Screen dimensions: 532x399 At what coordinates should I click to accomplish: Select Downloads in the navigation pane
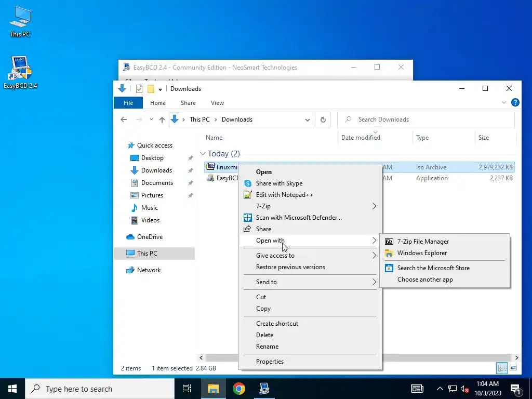tap(156, 170)
